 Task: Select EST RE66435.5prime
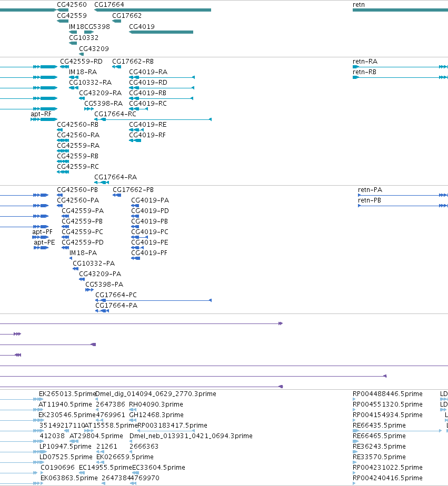pos(379,426)
